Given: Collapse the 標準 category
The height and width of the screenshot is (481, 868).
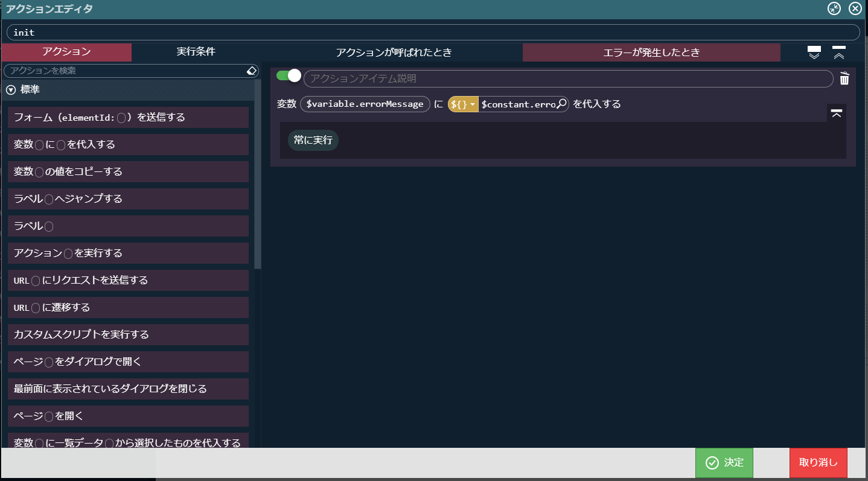Looking at the screenshot, I should (x=11, y=89).
